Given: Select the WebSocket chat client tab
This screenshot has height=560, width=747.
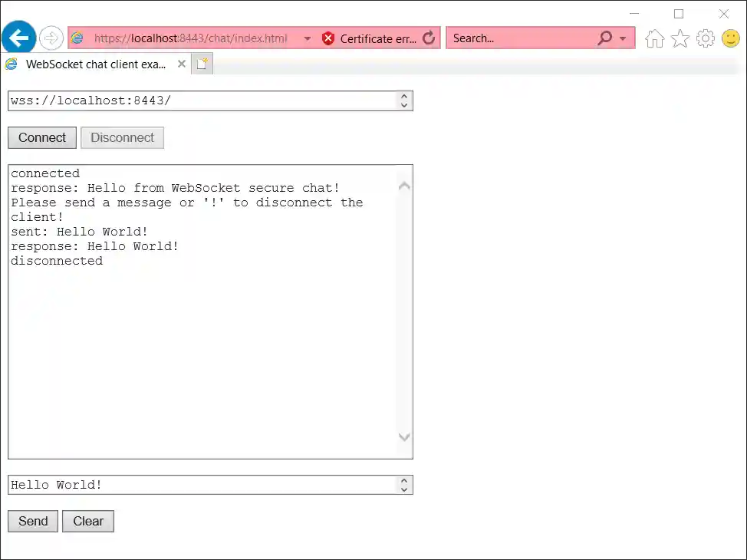Looking at the screenshot, I should 92,64.
